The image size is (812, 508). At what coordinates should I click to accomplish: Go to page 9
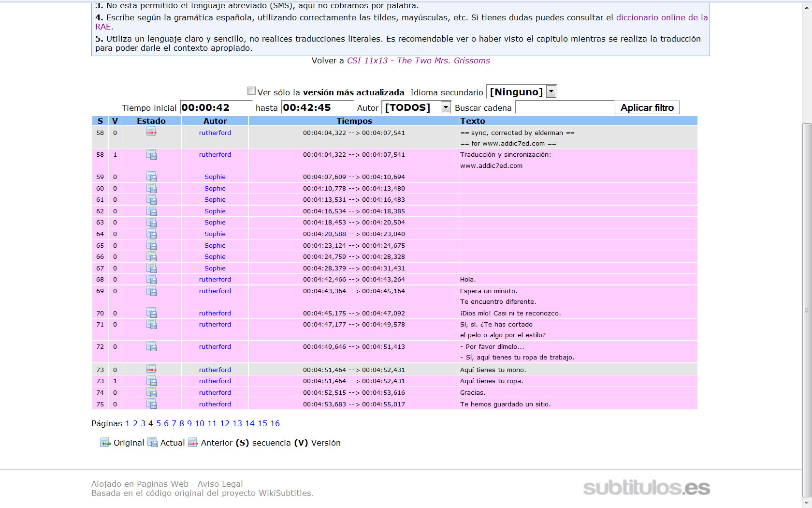[189, 423]
